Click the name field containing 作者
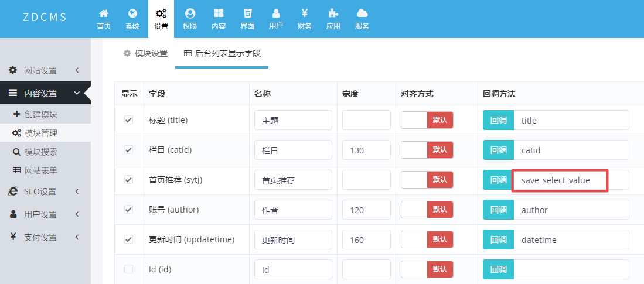This screenshot has width=644, height=284. (293, 210)
